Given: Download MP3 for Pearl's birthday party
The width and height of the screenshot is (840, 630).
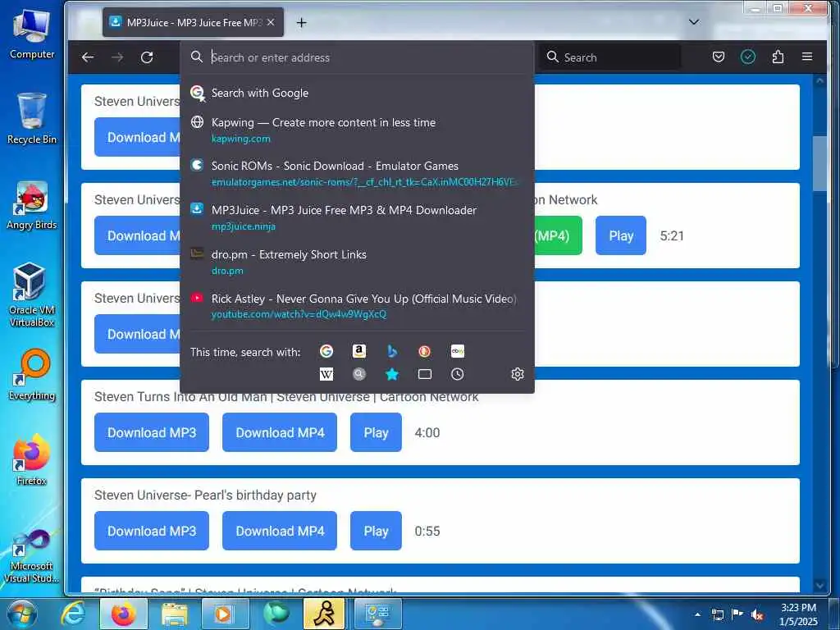Looking at the screenshot, I should (152, 531).
